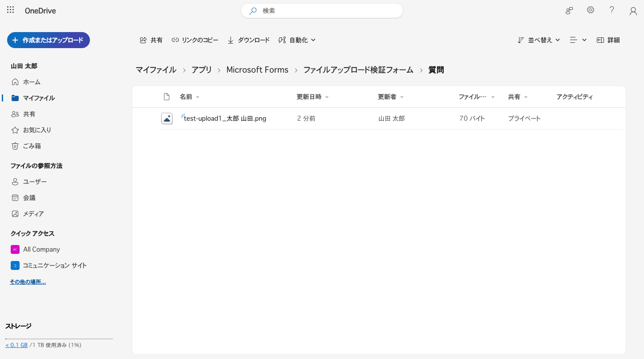The height and width of the screenshot is (359, 644).
Task: Open the help question mark icon
Action: point(612,10)
